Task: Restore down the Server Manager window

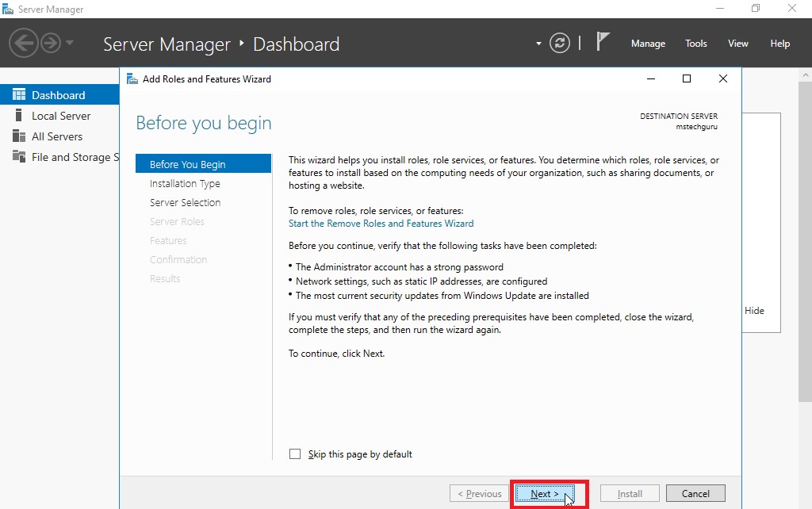Action: (756, 9)
